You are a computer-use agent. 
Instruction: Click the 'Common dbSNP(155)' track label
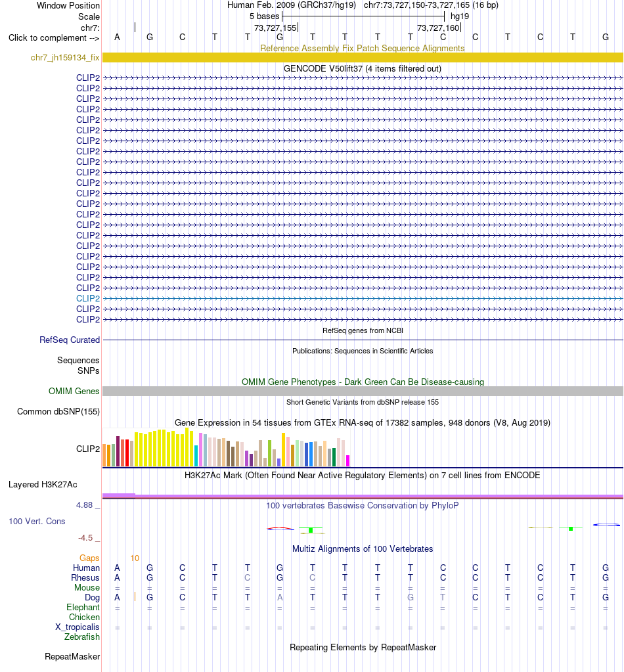pos(58,411)
